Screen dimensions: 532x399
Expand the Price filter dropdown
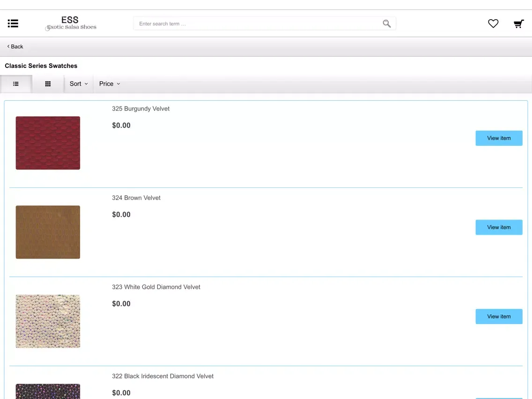pyautogui.click(x=110, y=84)
